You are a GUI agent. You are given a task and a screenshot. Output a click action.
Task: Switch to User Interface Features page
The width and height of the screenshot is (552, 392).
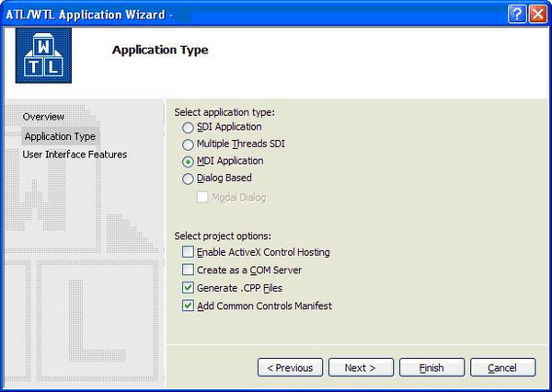tap(75, 155)
